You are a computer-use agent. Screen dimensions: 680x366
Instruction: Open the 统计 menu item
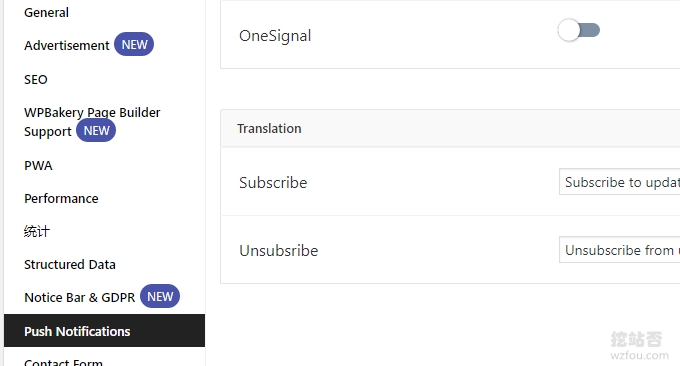(37, 232)
